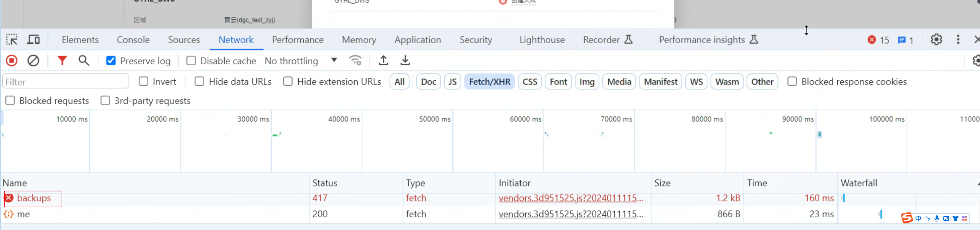This screenshot has width=980, height=230.
Task: Uncheck the Preserve log checkbox
Action: point(111,61)
